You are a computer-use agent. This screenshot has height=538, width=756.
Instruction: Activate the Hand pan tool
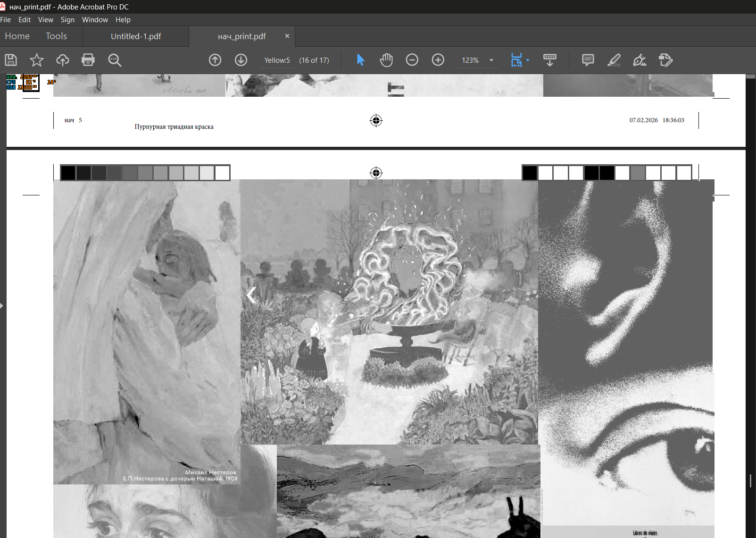click(x=386, y=60)
